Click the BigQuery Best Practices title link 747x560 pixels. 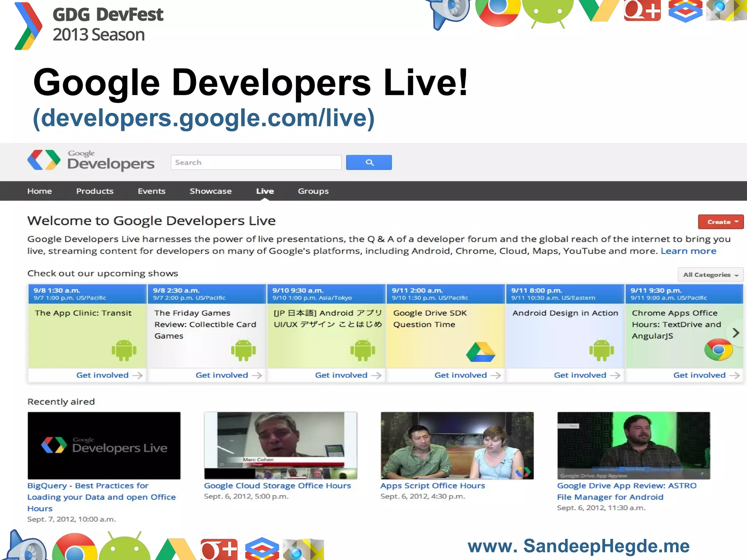pyautogui.click(x=101, y=497)
